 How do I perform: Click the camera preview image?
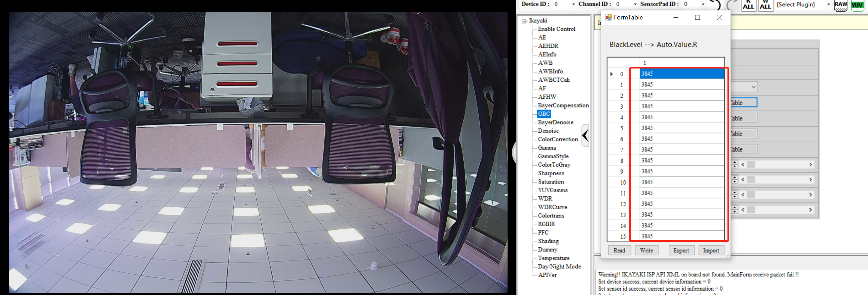click(x=258, y=153)
